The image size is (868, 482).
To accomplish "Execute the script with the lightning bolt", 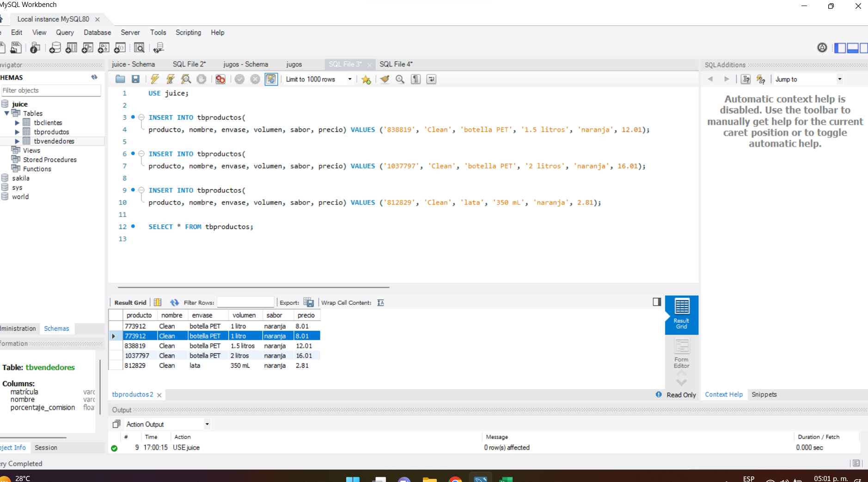I will 155,79.
